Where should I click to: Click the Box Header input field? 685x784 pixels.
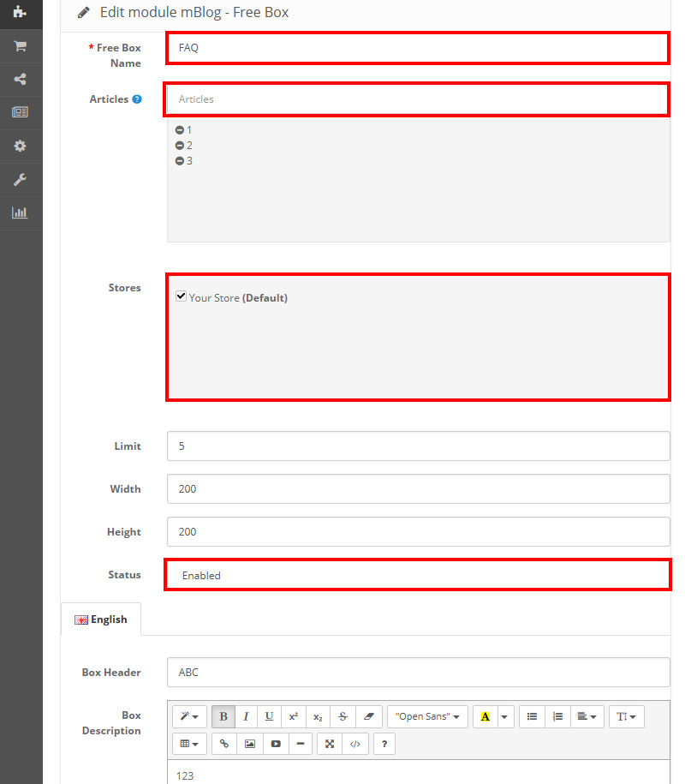pos(418,673)
